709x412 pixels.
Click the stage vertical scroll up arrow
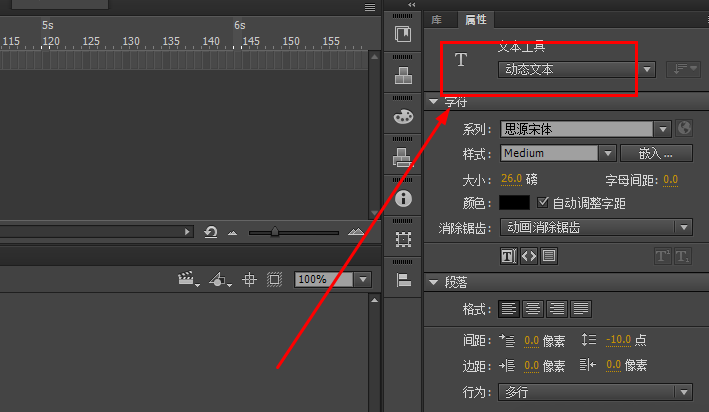(x=374, y=300)
